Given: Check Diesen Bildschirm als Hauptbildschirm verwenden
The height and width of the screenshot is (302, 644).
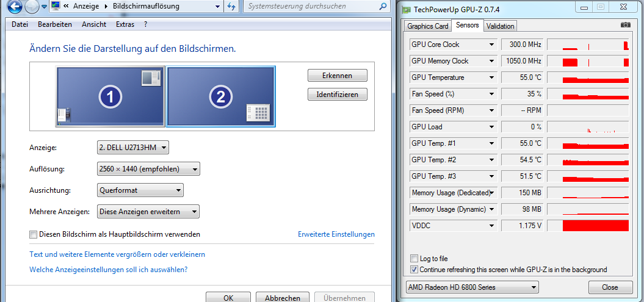Looking at the screenshot, I should click(x=33, y=235).
